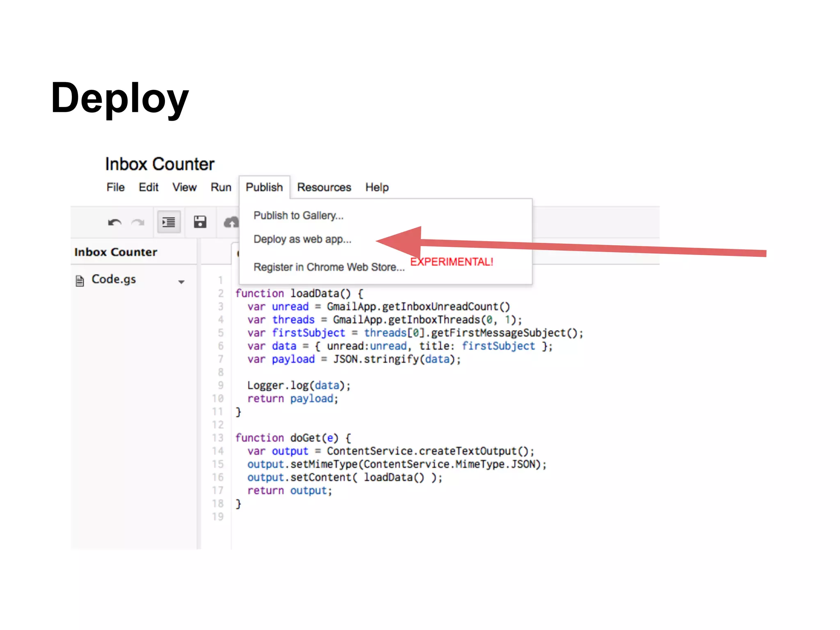Click the redo arrow icon
The height and width of the screenshot is (630, 840).
tap(138, 222)
